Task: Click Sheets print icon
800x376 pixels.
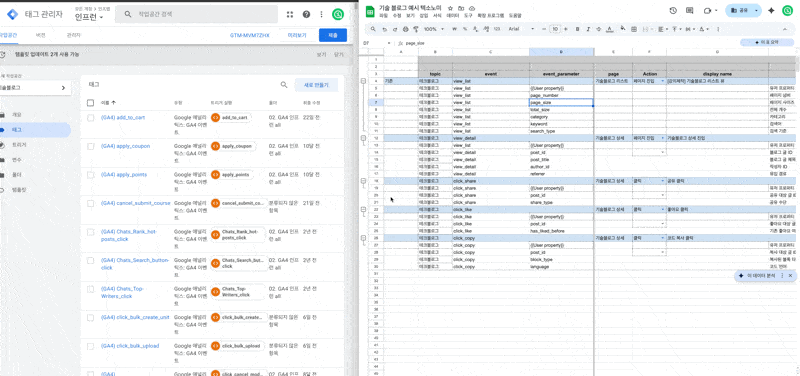Action: (x=406, y=29)
